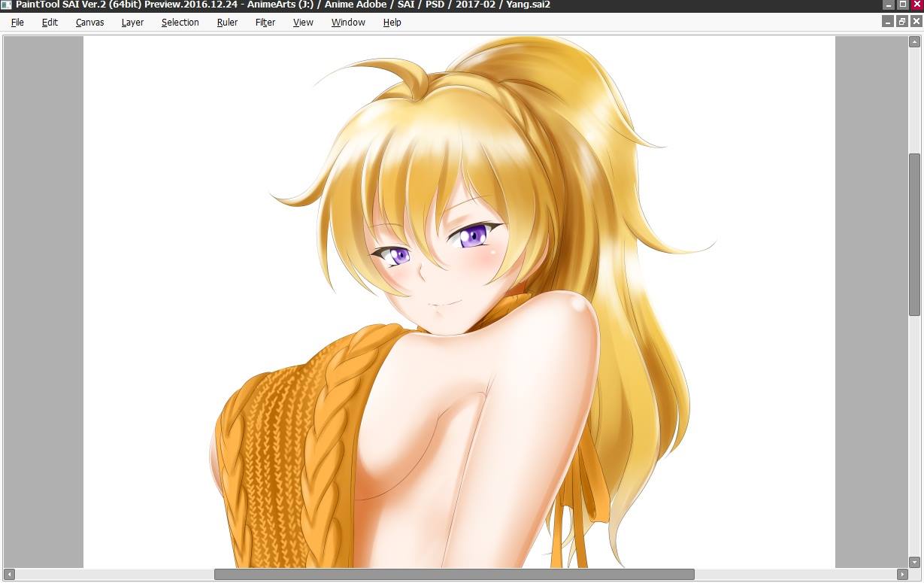Click the PaintTool SAI title bar app icon
The image size is (924, 583).
click(x=7, y=5)
